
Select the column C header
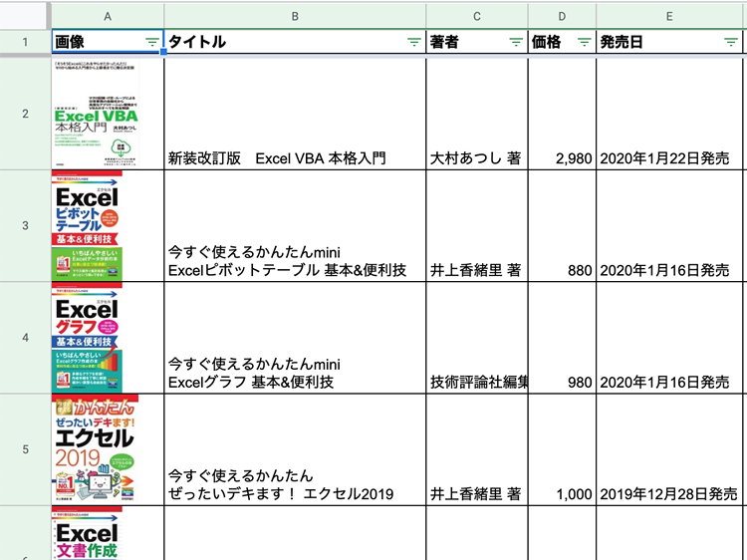[x=477, y=16]
